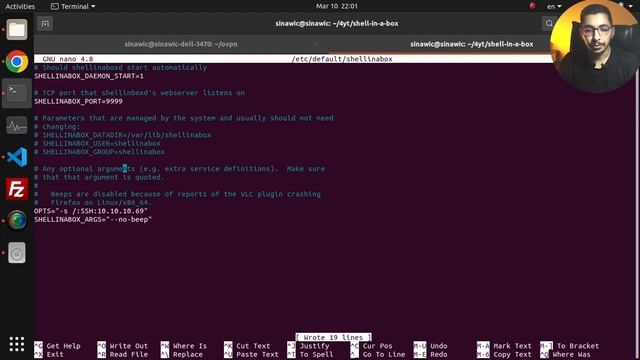Click the Where Was shortcut in nano
The width and height of the screenshot is (640, 360).
(x=565, y=355)
